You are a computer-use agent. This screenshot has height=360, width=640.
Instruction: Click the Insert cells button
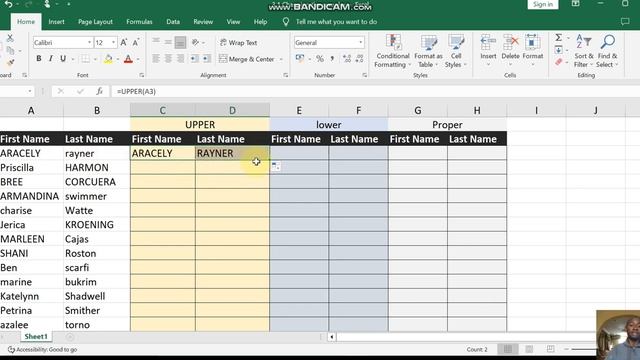pyautogui.click(x=488, y=51)
